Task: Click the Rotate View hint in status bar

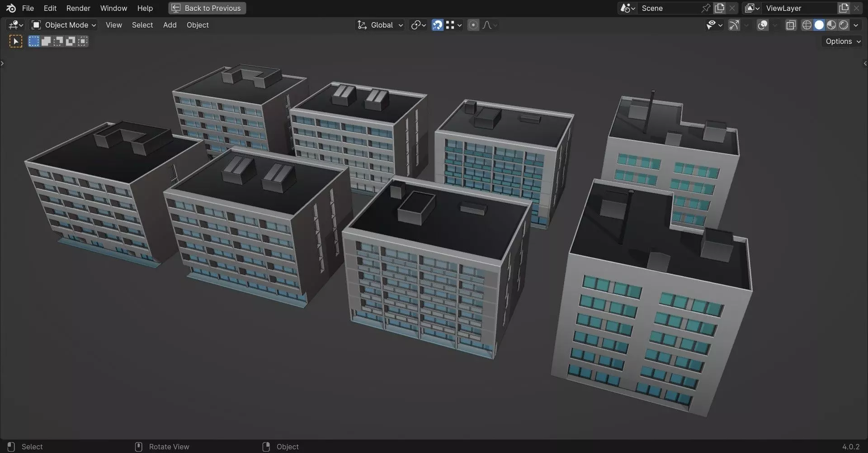Action: click(162, 447)
